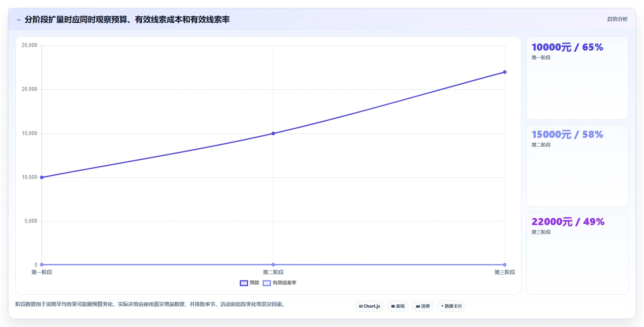The width and height of the screenshot is (644, 327).
Task: Click the 5,000 y-axis value
Action: coord(31,221)
